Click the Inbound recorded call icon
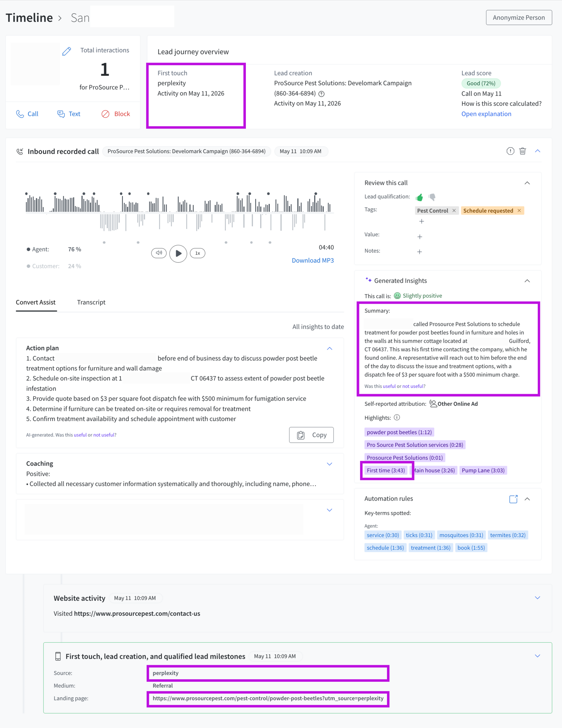Image resolution: width=562 pixels, height=728 pixels. [x=20, y=152]
